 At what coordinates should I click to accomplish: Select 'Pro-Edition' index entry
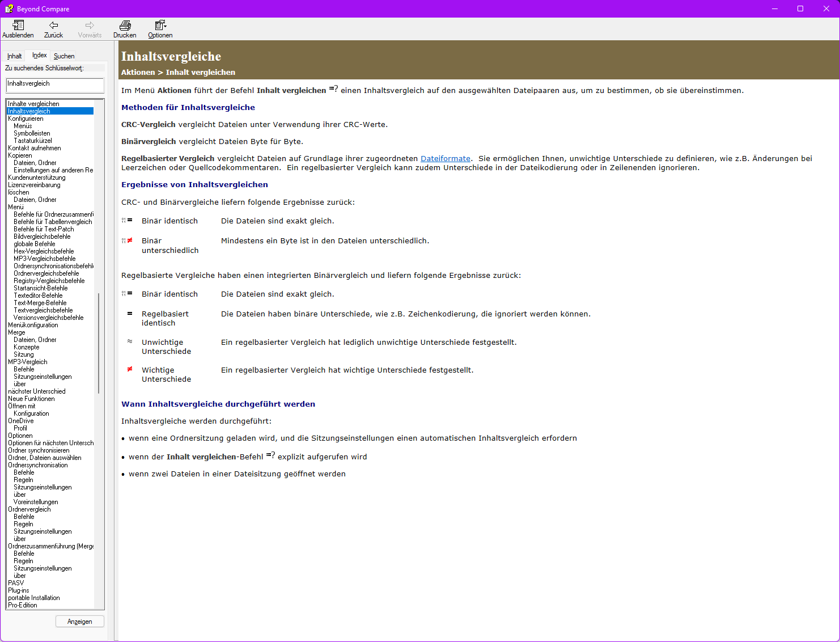pyautogui.click(x=23, y=605)
